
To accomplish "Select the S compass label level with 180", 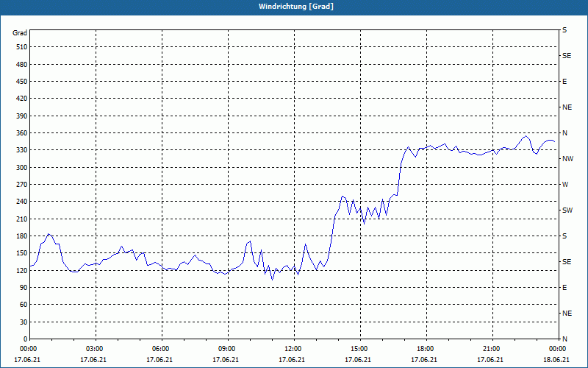I will click(564, 236).
